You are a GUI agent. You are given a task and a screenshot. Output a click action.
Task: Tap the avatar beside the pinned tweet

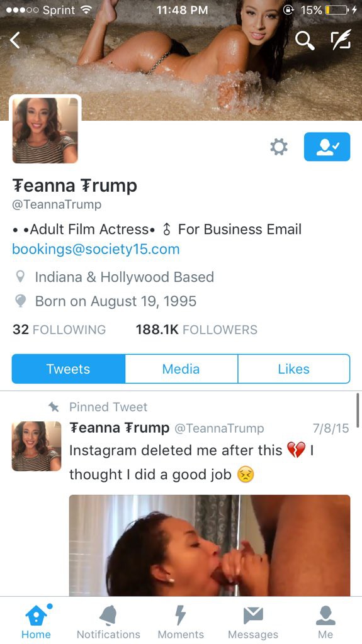point(37,446)
